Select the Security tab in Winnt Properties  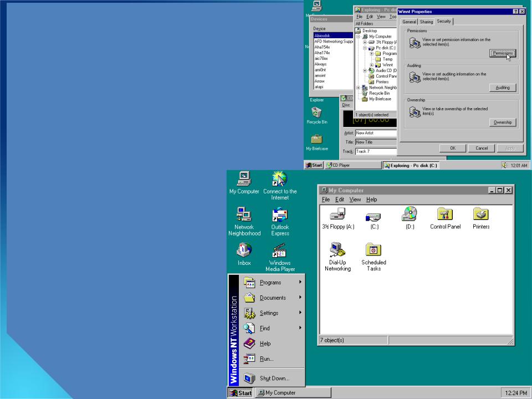[443, 21]
